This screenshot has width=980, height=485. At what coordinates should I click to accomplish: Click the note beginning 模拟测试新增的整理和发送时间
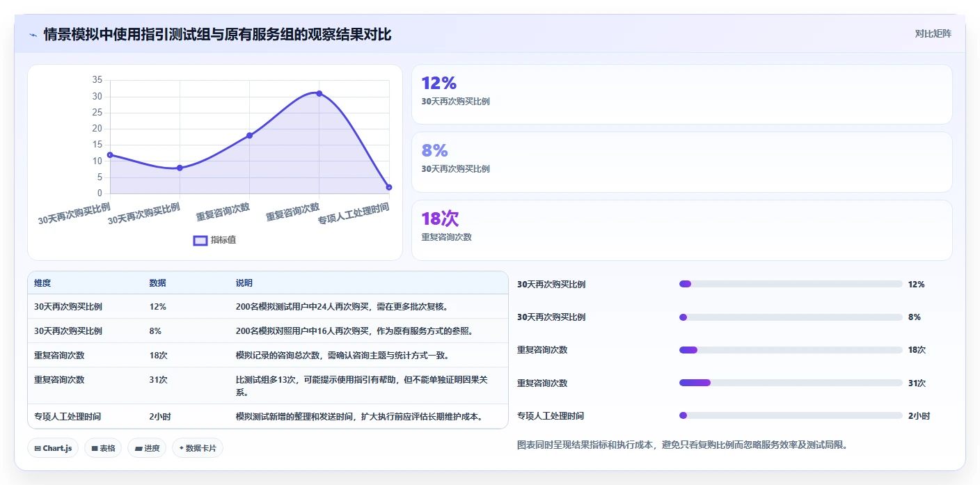pos(359,416)
